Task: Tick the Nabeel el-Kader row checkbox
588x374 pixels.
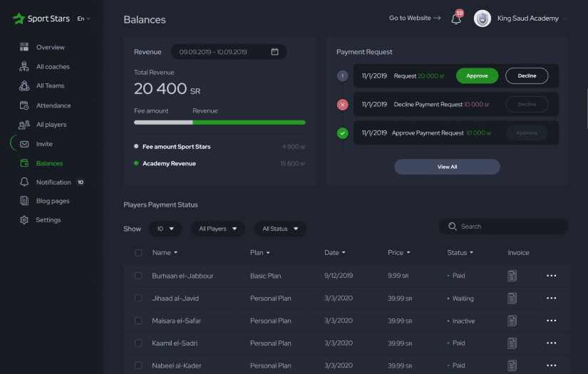Action: 138,366
